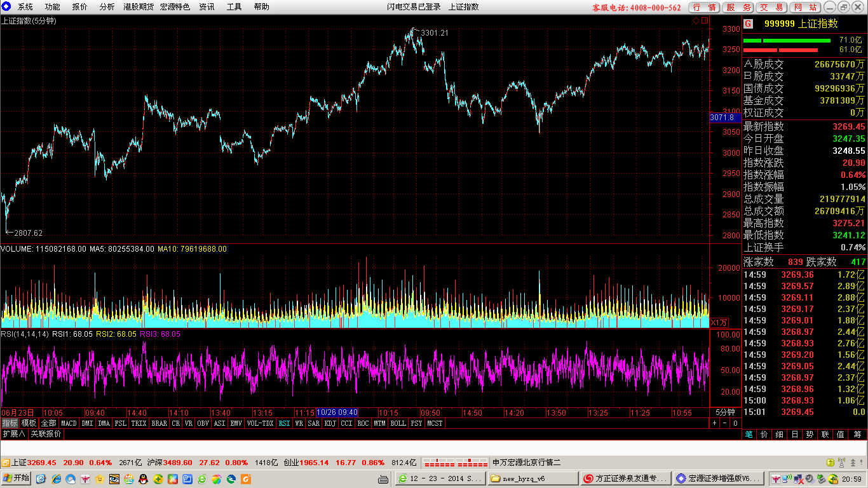Switch indicator to BOLL

(x=398, y=423)
